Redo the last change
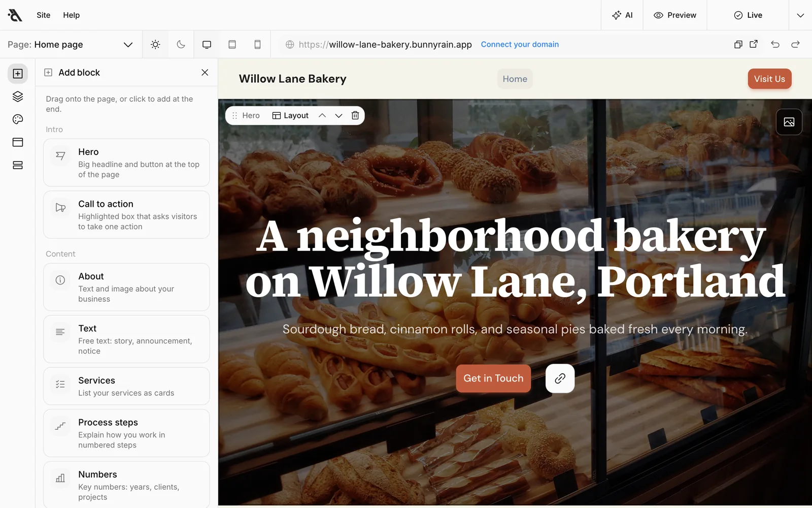Screen dimensions: 812x508 (x=795, y=44)
